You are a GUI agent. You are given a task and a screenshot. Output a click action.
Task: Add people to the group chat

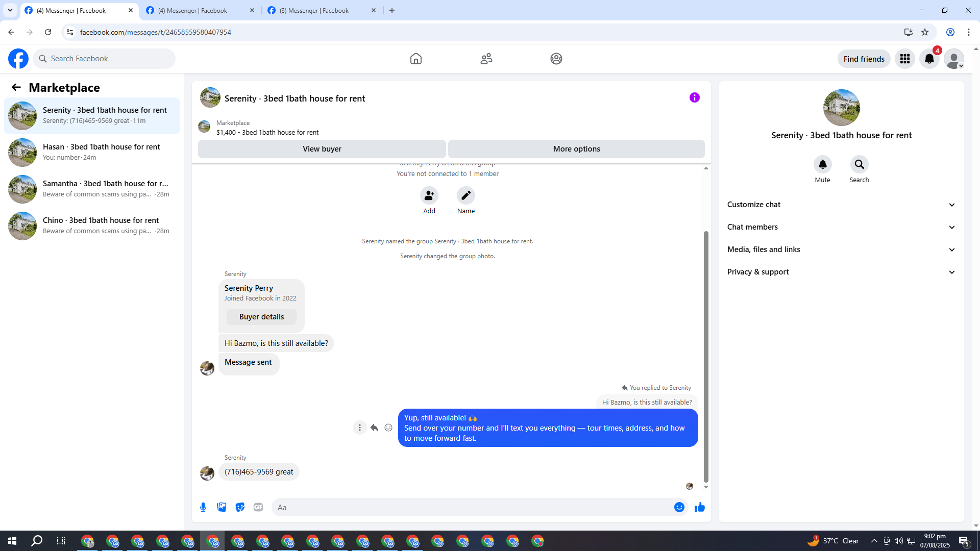[429, 195]
